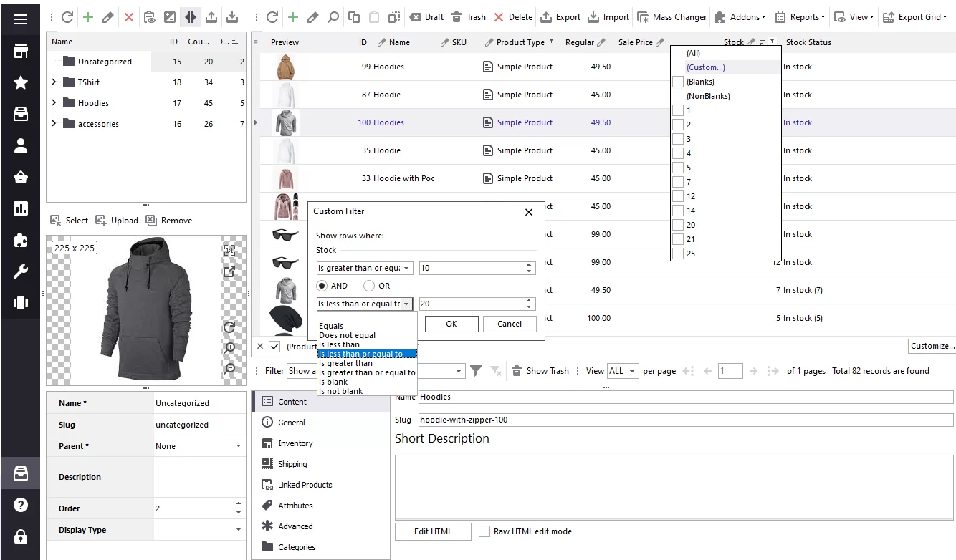Open the puzzle-piece addons icon in the sidebar
The image size is (956, 560).
click(x=19, y=240)
